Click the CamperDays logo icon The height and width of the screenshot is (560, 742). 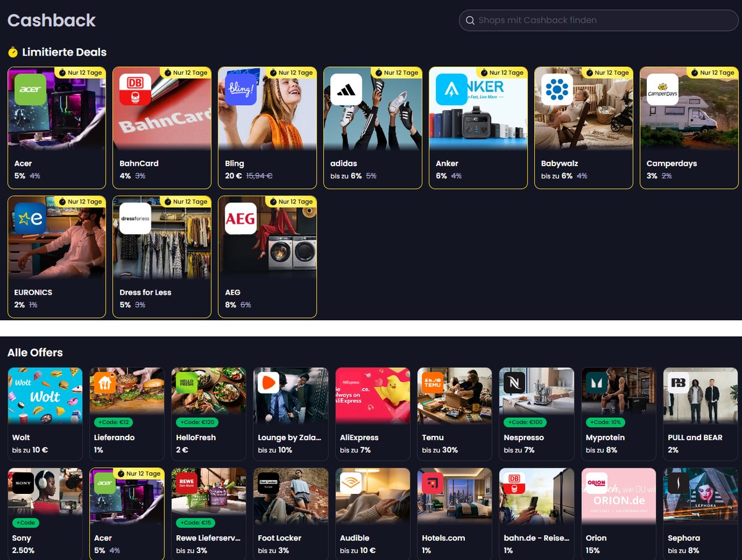pyautogui.click(x=662, y=90)
